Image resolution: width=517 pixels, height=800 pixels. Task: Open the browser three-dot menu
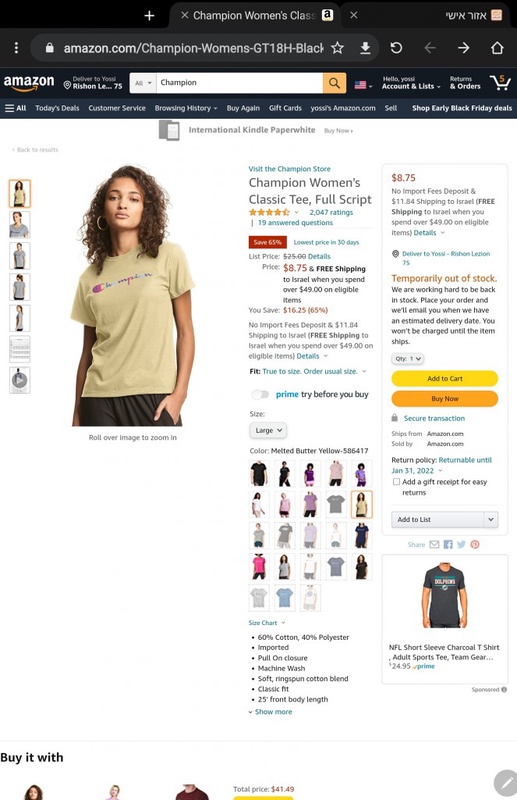click(16, 48)
